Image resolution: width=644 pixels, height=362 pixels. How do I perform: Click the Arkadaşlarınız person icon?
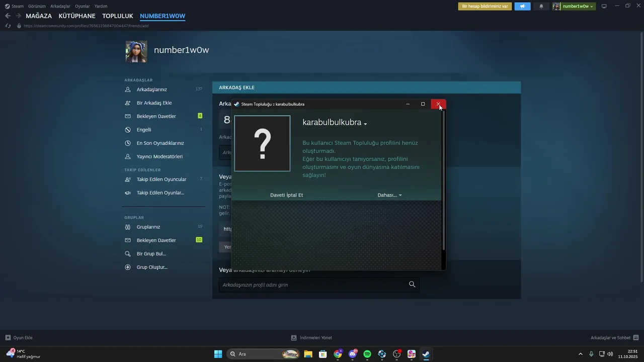click(x=127, y=89)
